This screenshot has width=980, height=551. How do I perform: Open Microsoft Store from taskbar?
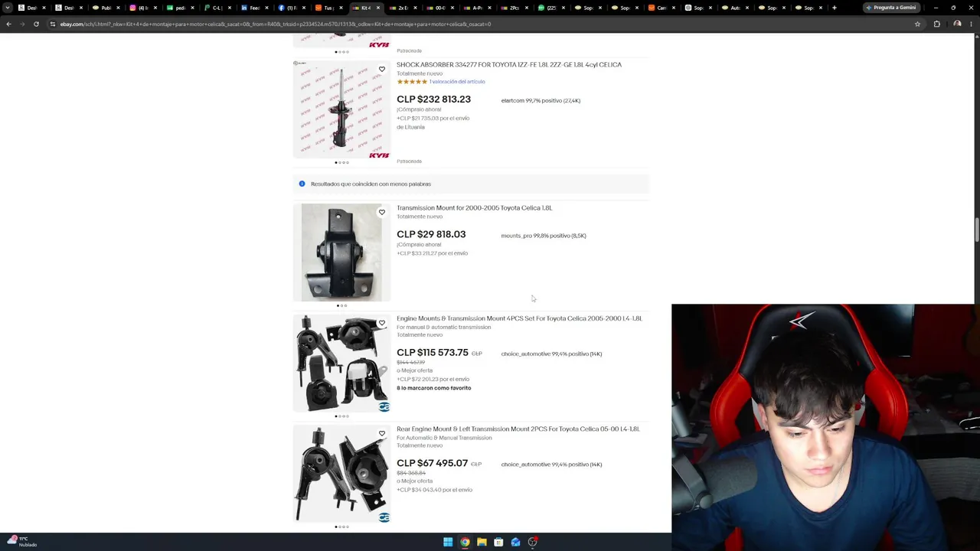(x=498, y=542)
